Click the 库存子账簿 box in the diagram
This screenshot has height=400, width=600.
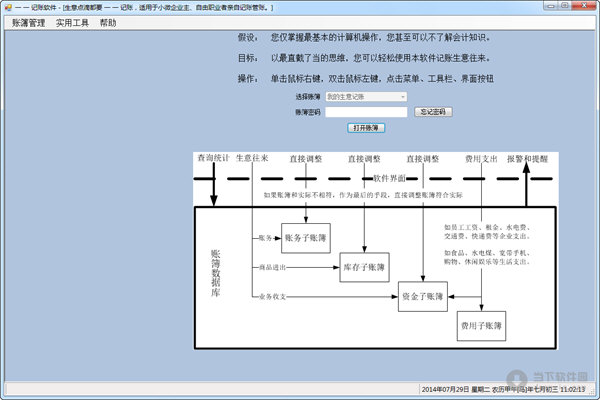[364, 267]
